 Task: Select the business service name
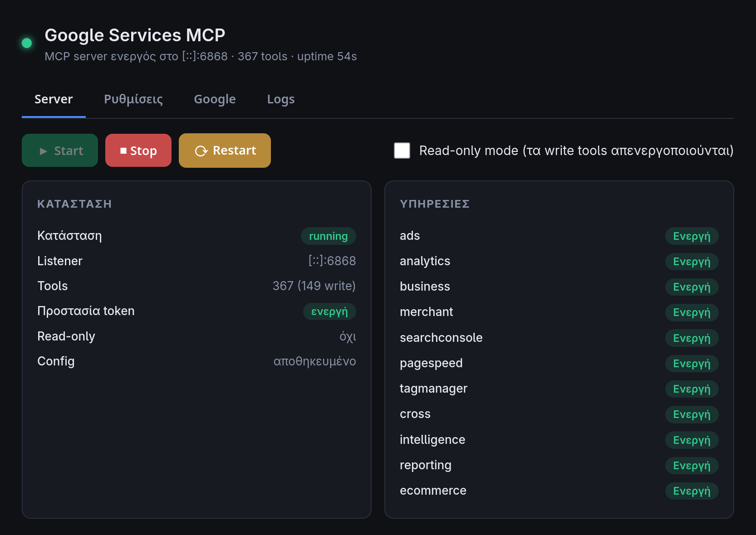pyautogui.click(x=425, y=287)
